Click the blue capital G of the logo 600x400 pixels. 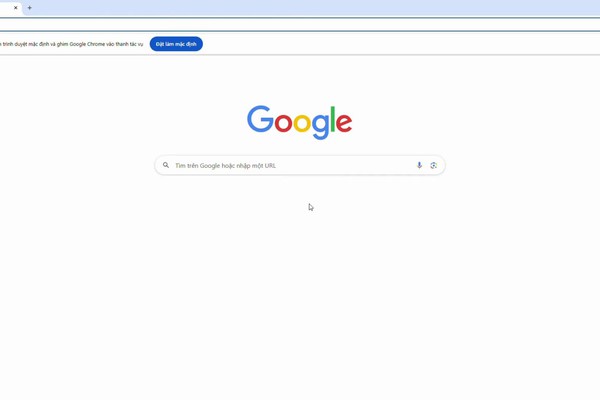[x=260, y=119]
